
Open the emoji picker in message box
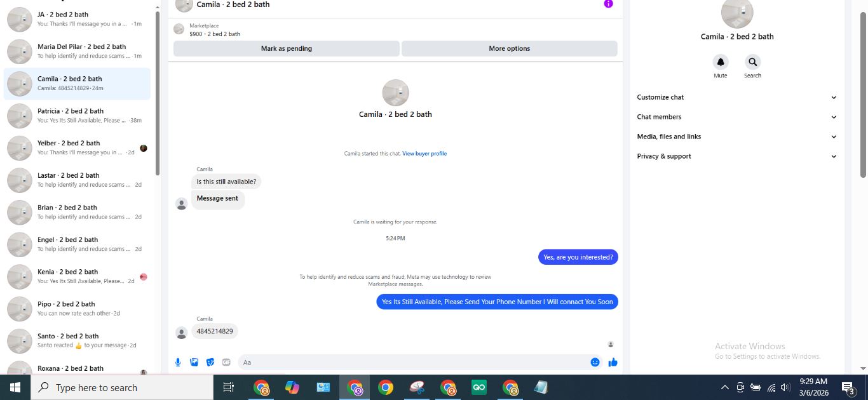(x=595, y=363)
